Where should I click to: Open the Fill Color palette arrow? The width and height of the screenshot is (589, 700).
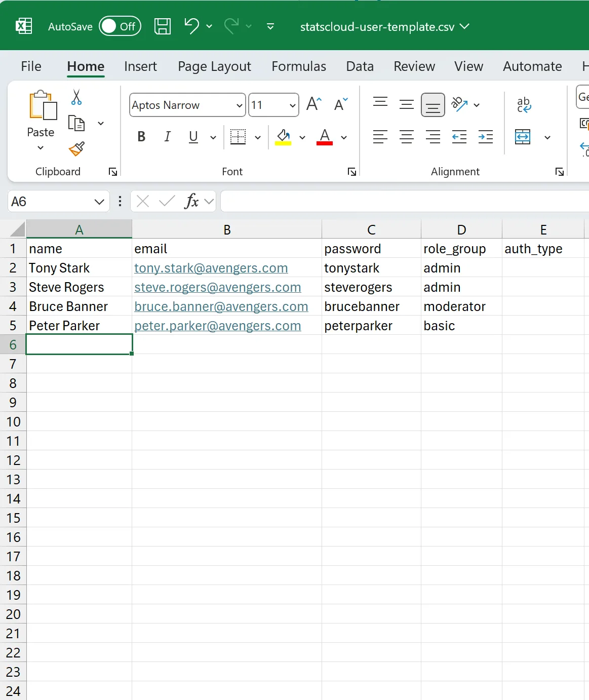pos(302,137)
